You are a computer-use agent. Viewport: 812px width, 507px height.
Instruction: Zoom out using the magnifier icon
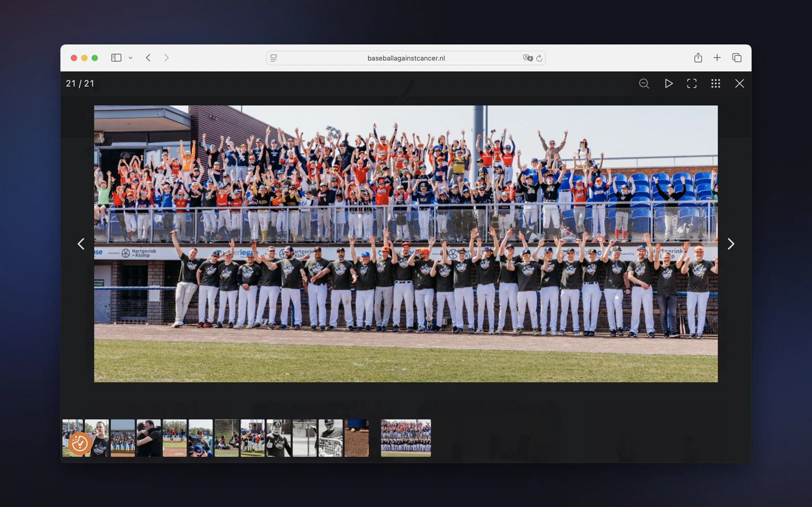point(644,83)
